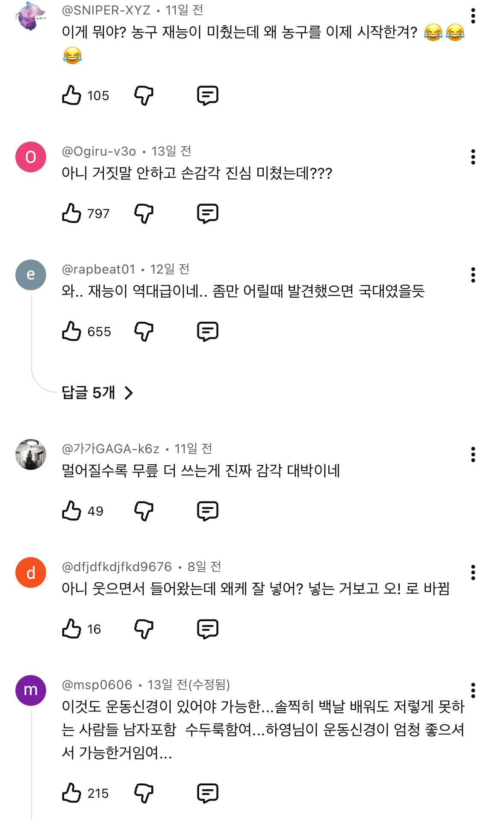Dislike the @Ogiru-v3o comment
504x820 pixels.
(x=144, y=213)
